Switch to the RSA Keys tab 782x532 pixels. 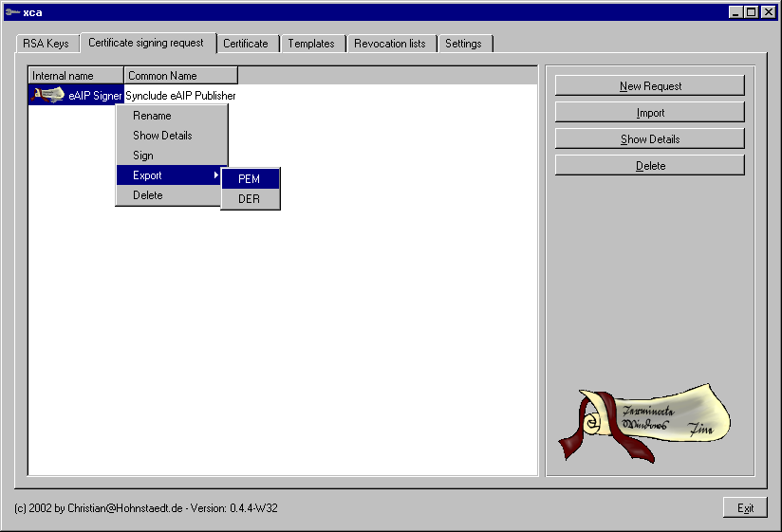tap(46, 44)
